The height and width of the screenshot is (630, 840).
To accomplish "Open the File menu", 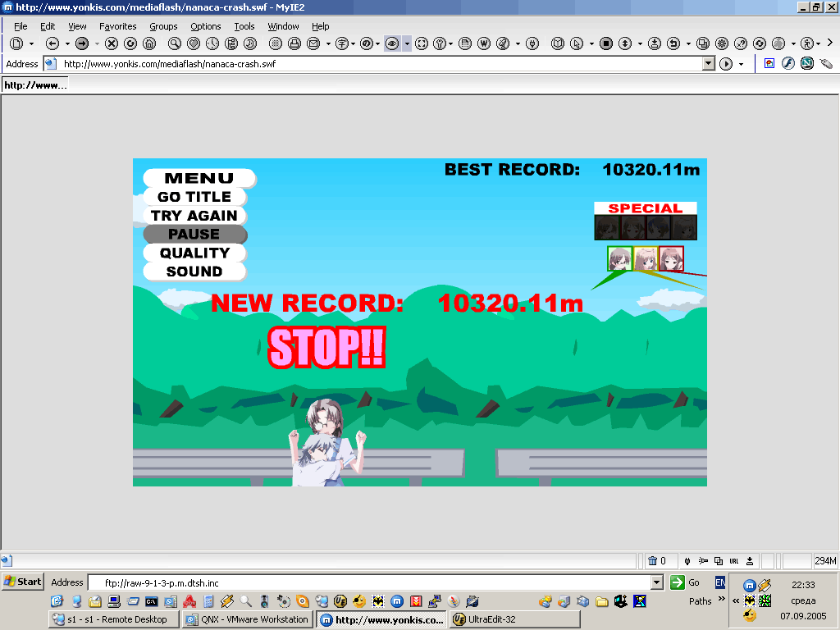I will click(21, 26).
